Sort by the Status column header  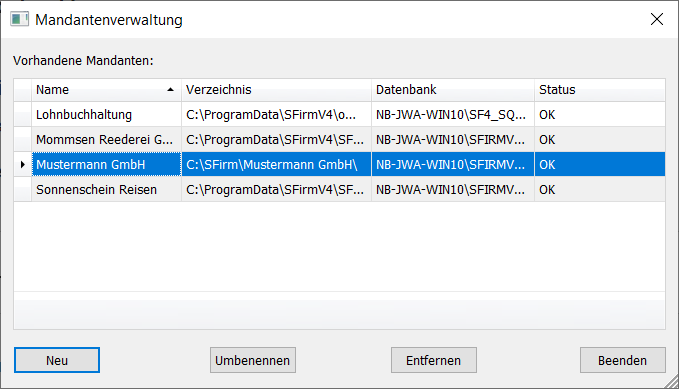coord(600,90)
